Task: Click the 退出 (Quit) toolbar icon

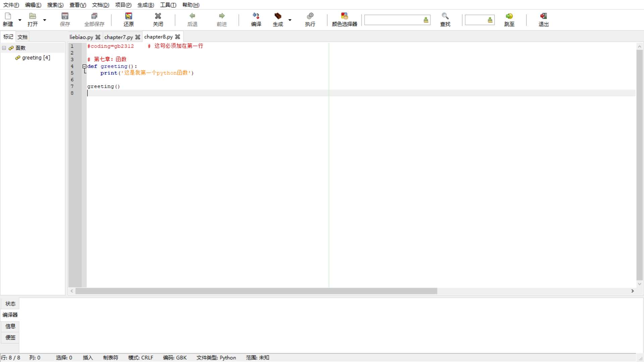Action: [543, 19]
